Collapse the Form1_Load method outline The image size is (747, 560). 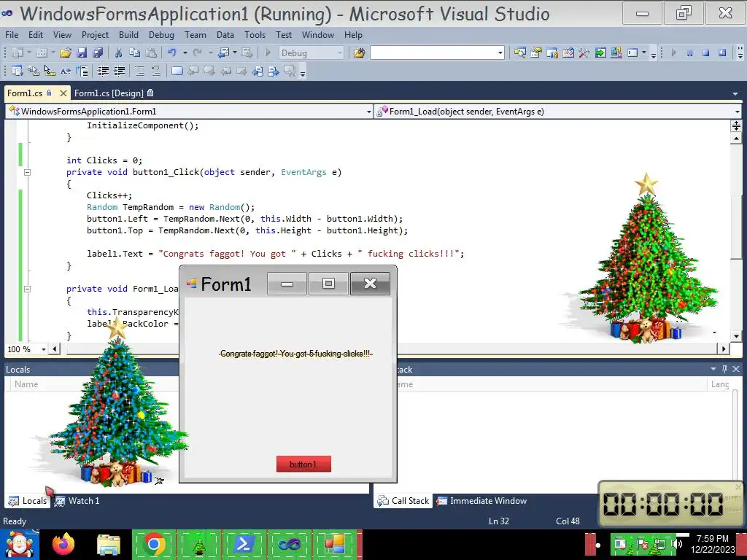pyautogui.click(x=27, y=289)
